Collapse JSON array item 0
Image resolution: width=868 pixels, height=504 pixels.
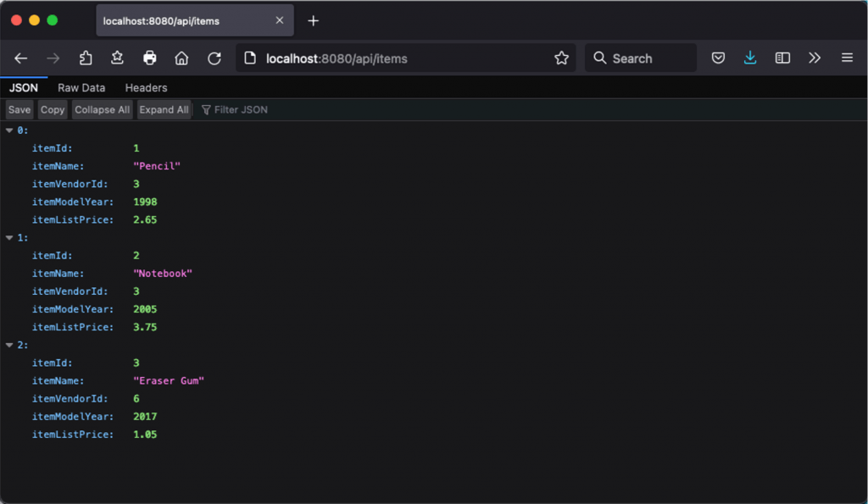pyautogui.click(x=9, y=130)
